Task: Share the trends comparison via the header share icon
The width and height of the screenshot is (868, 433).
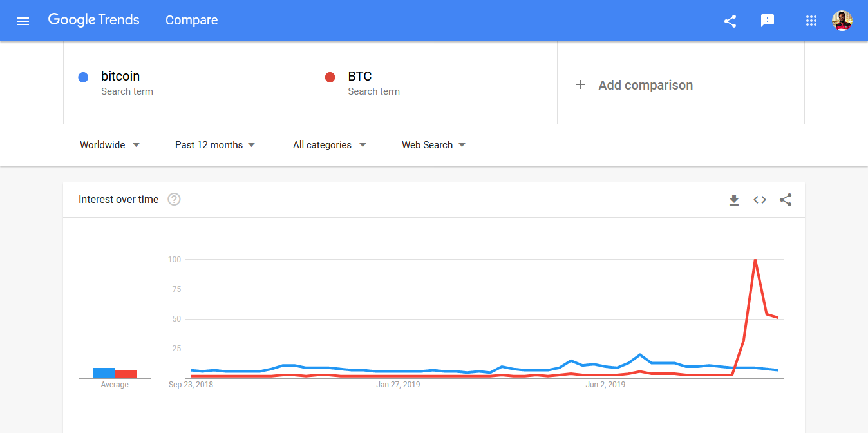Action: (x=730, y=20)
